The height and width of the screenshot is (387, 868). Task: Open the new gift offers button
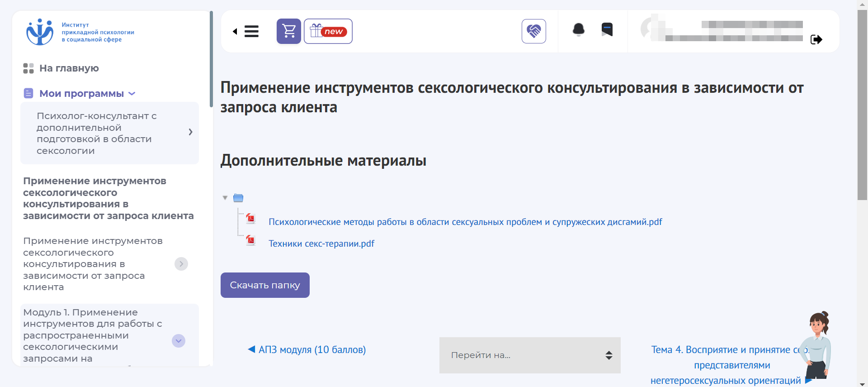coord(328,31)
